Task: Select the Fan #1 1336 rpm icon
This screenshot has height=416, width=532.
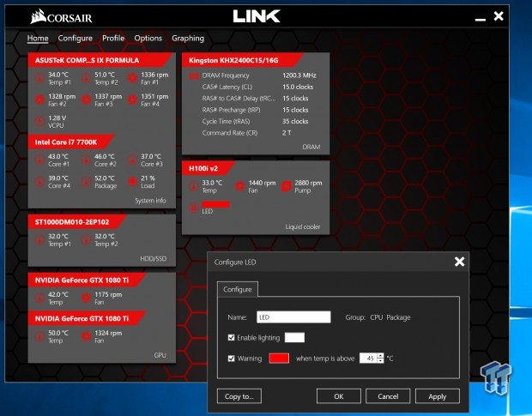Action: pos(132,78)
